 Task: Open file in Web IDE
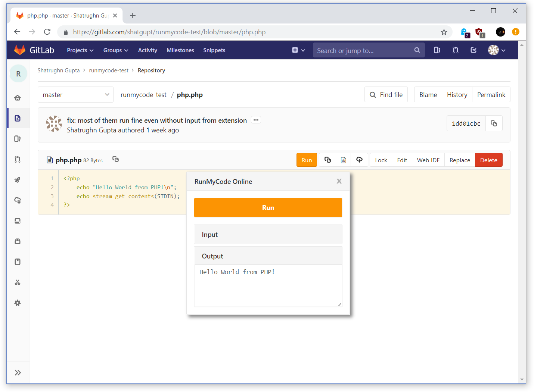(x=428, y=160)
